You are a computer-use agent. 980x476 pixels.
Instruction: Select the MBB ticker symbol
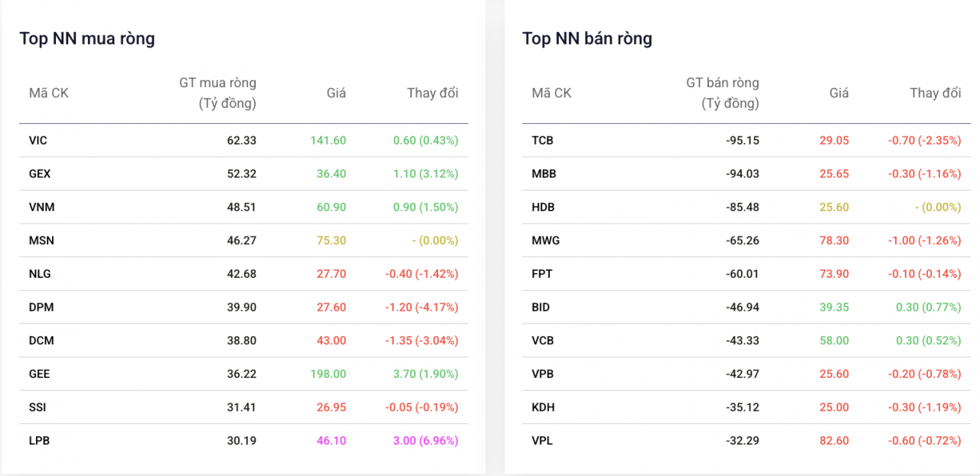544,174
